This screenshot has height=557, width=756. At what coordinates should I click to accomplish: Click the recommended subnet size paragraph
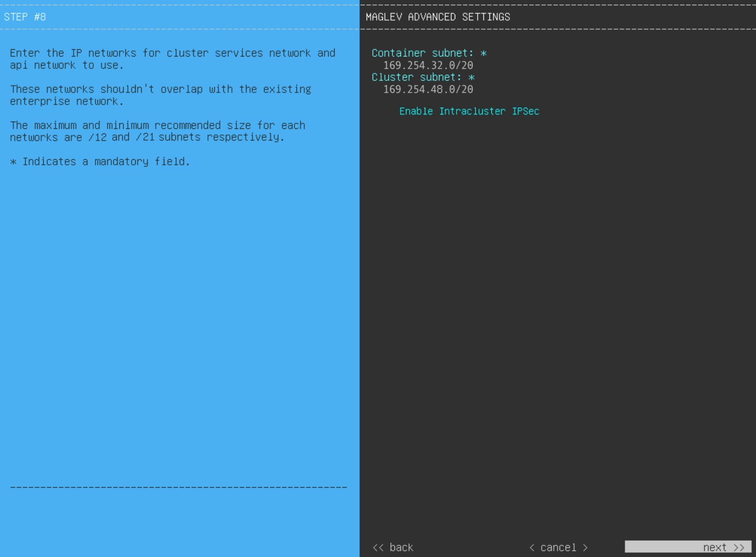click(157, 131)
